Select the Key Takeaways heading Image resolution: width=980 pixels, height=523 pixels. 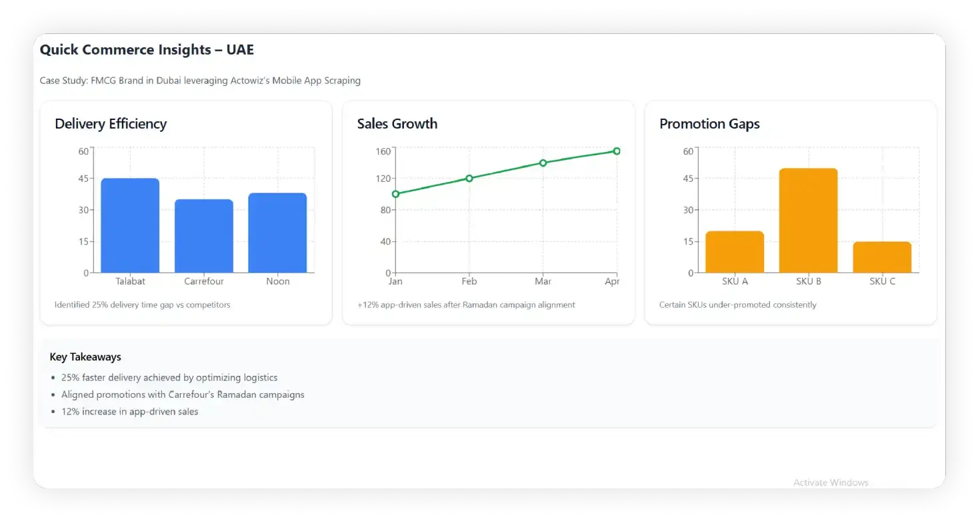tap(85, 357)
